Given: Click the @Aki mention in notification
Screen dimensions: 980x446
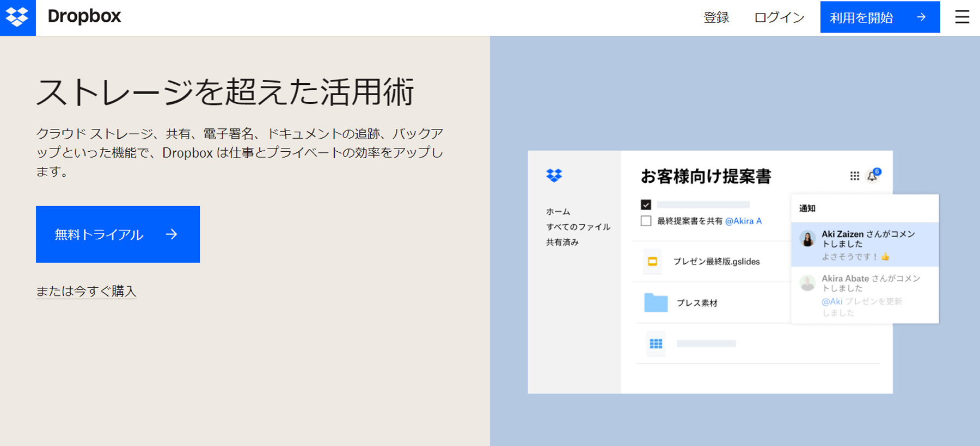Looking at the screenshot, I should coord(832,301).
